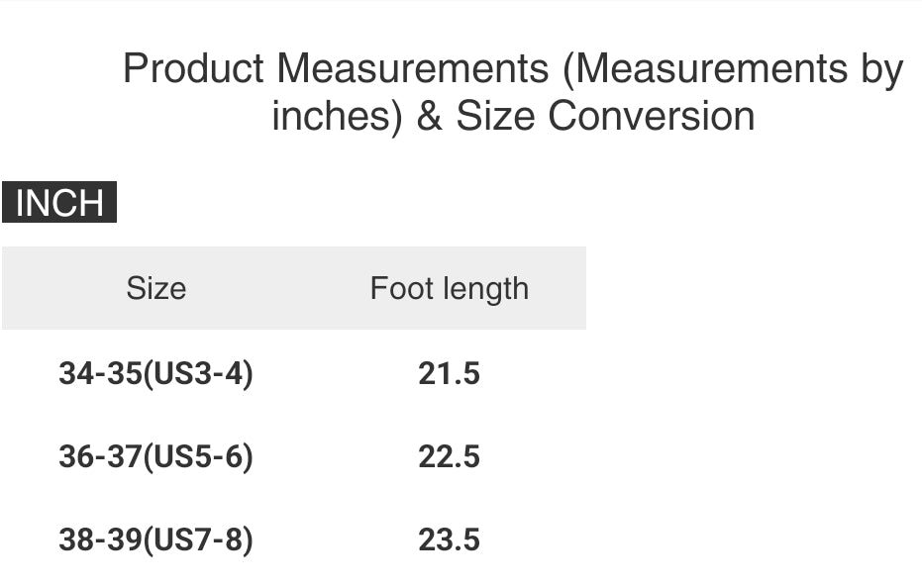The height and width of the screenshot is (588, 922).
Task: Select the 34-35 size text
Action: pos(100,374)
